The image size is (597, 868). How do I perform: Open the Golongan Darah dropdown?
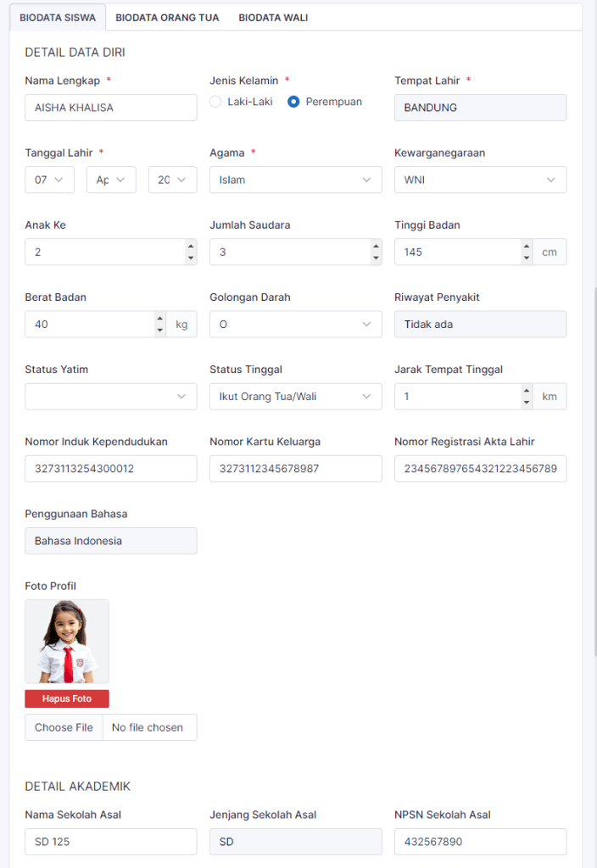(x=296, y=324)
